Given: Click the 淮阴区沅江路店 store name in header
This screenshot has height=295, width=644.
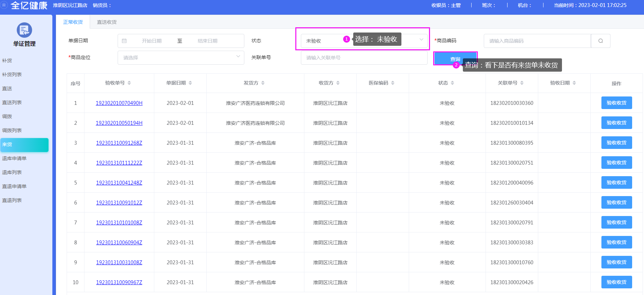Looking at the screenshot, I should point(70,5).
